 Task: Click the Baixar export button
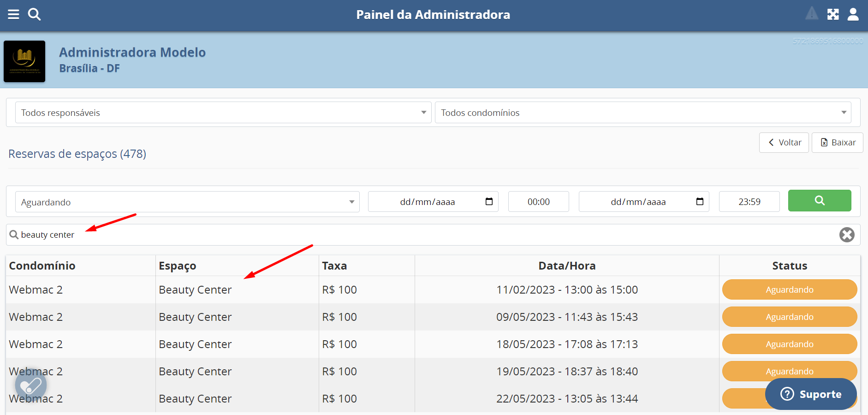pyautogui.click(x=837, y=143)
